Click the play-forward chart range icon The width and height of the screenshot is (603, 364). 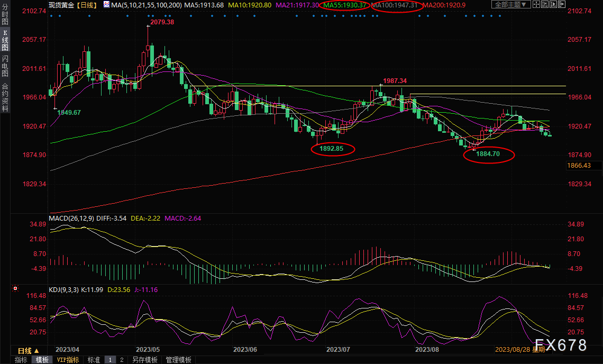[x=553, y=5]
